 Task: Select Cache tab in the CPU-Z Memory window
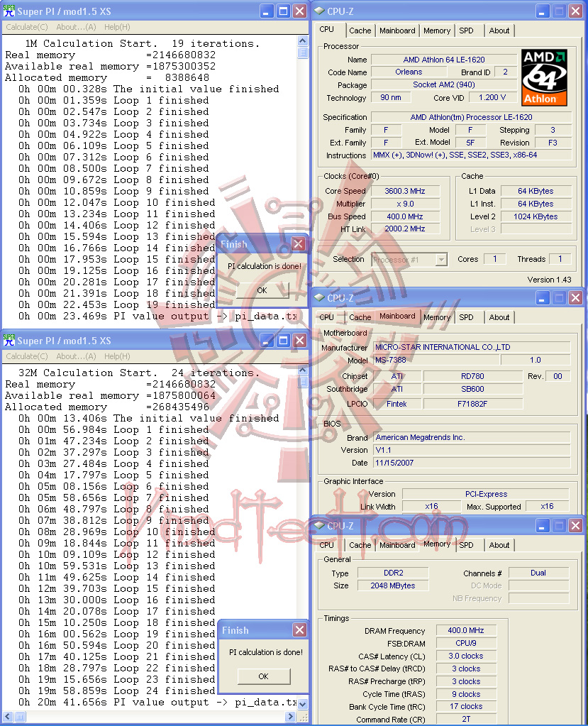(360, 545)
